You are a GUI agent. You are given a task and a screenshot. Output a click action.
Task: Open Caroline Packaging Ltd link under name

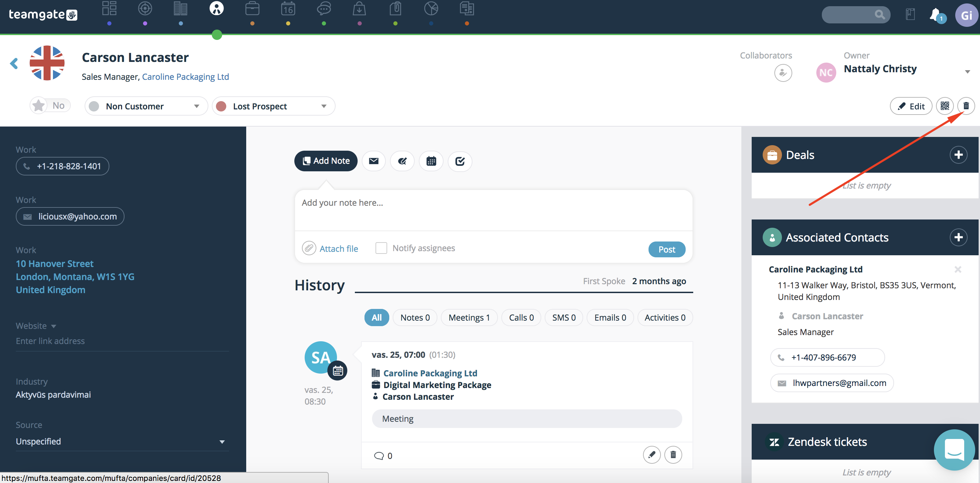click(x=185, y=76)
